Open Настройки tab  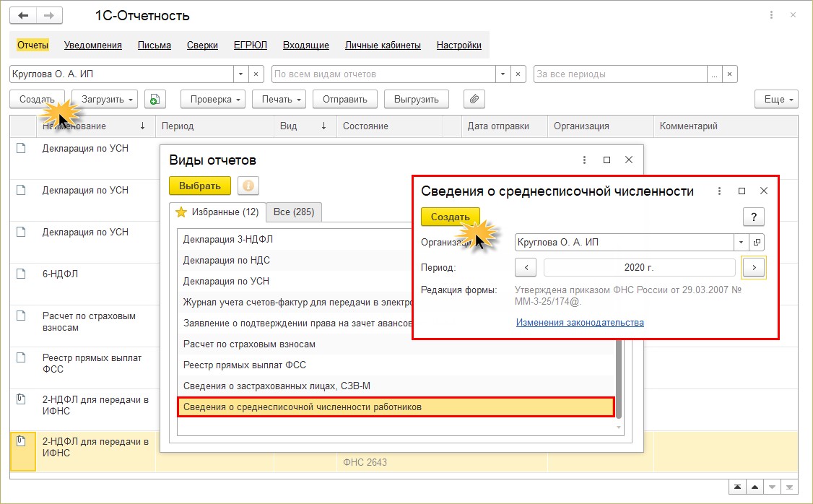pyautogui.click(x=459, y=45)
